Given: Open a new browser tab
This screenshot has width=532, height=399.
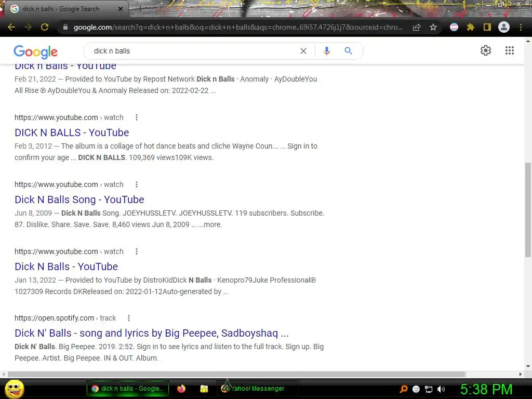Looking at the screenshot, I should coord(140,9).
